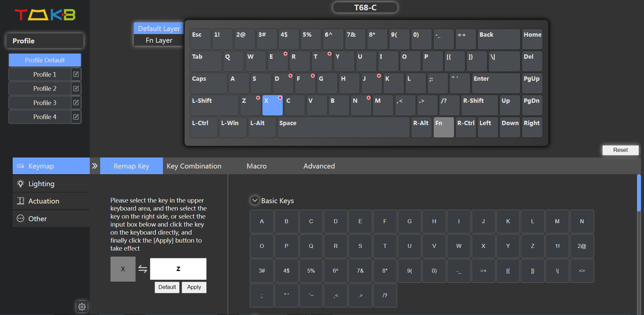Switch to the Macro tab
The height and width of the screenshot is (315, 644).
coord(256,166)
